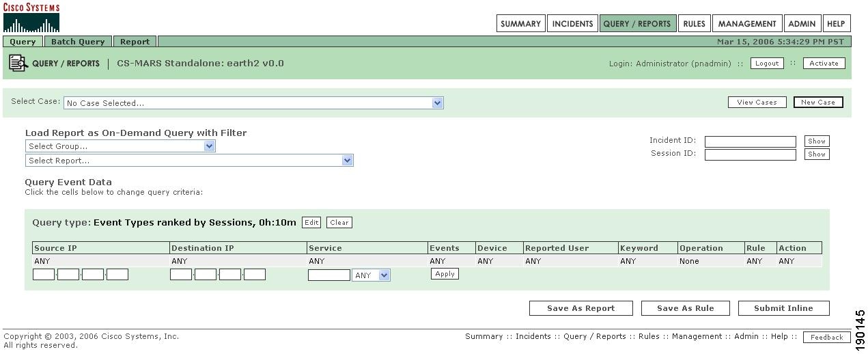Image resolution: width=868 pixels, height=354 pixels.
Task: Click the Edit query type button
Action: (311, 223)
